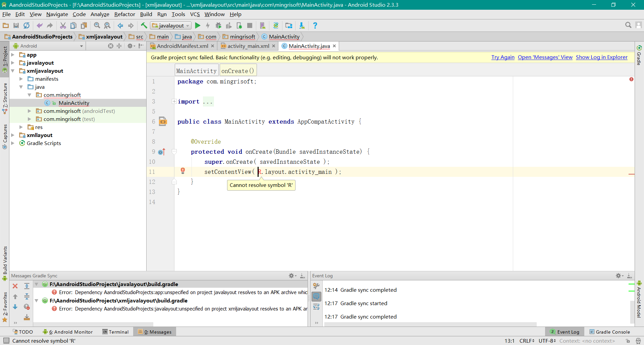The image size is (644, 345).
Task: Click Show Log in Explorer link
Action: click(602, 57)
